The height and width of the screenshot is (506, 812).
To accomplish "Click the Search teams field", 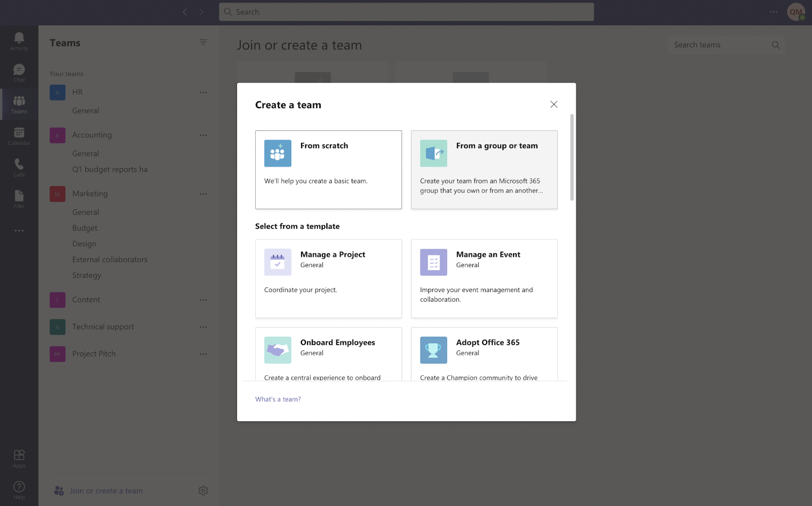I will pos(726,45).
